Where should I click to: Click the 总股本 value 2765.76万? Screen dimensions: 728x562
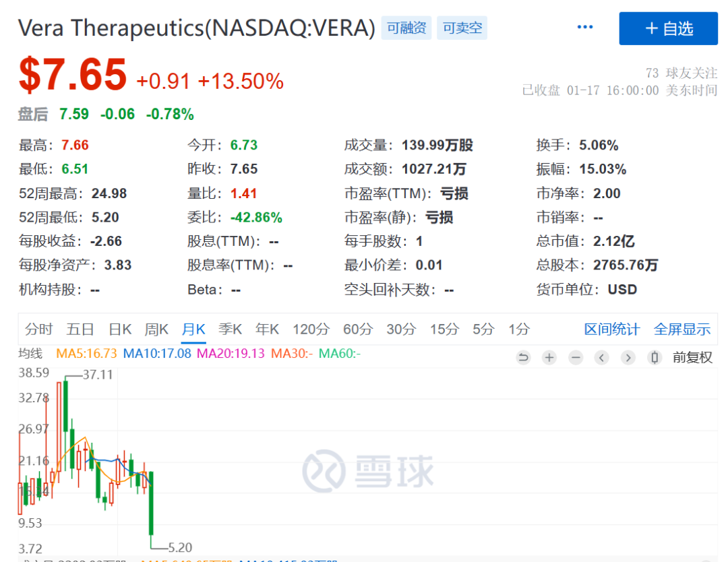[626, 265]
